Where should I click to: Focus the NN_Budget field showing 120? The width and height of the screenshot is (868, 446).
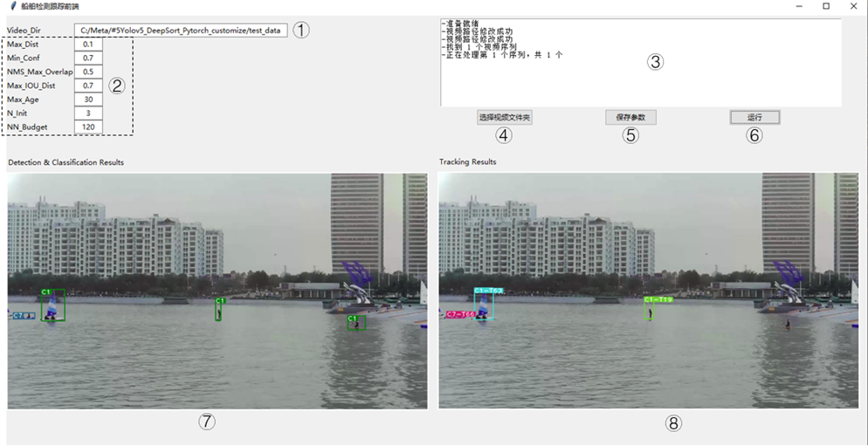88,127
